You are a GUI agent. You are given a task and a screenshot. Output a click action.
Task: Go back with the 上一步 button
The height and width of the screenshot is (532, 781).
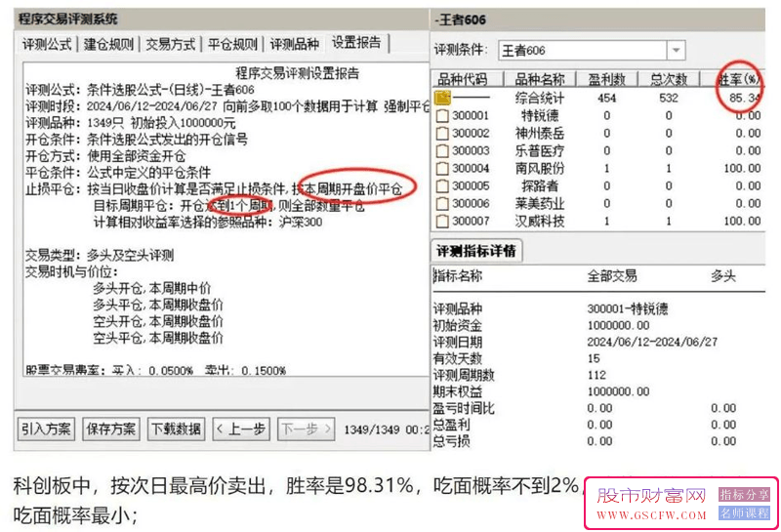pyautogui.click(x=241, y=429)
